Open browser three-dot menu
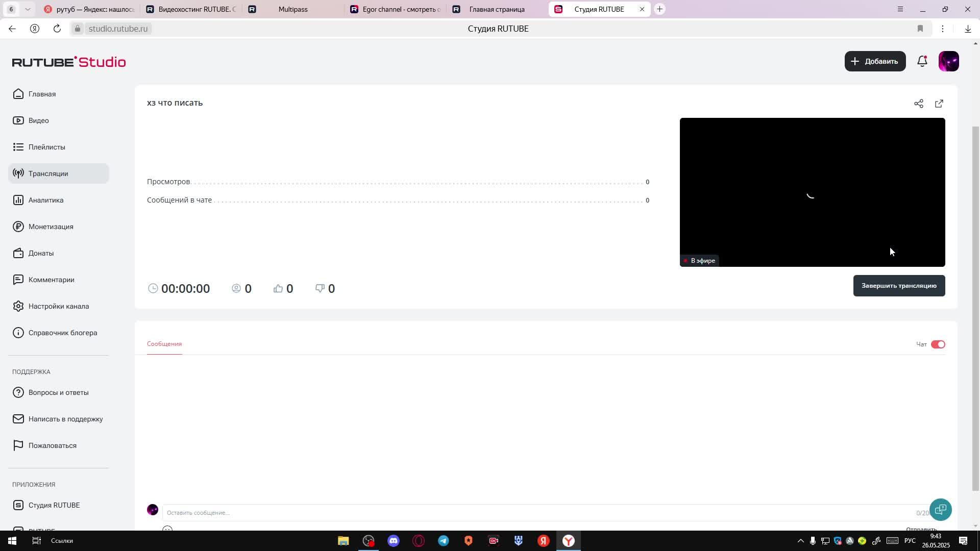This screenshot has width=980, height=551. [943, 29]
